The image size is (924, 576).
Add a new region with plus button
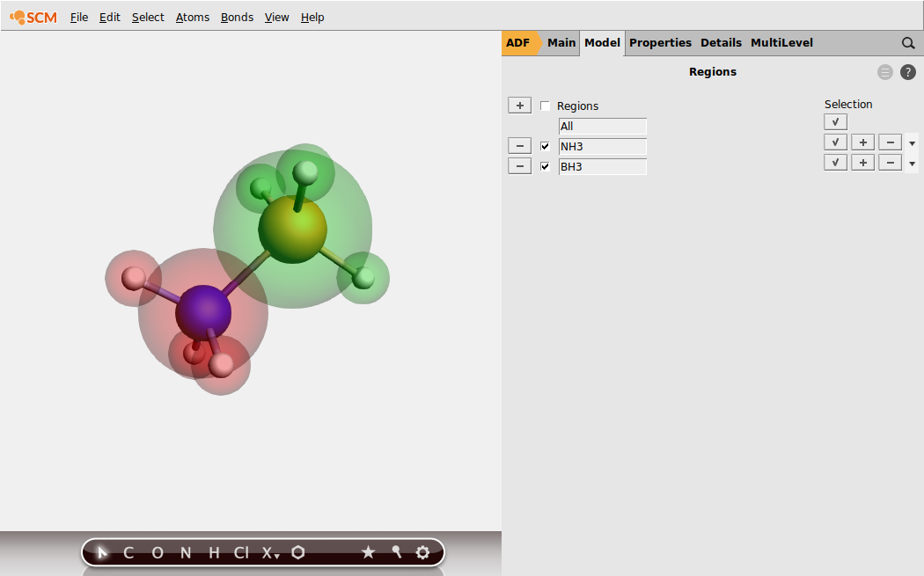point(519,106)
